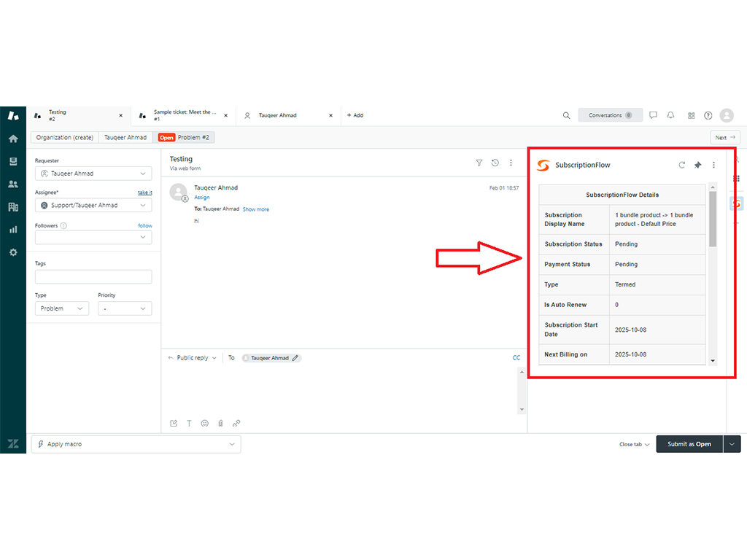Refresh the SubscriptionFlow app panel
The width and height of the screenshot is (747, 560).
[x=682, y=165]
